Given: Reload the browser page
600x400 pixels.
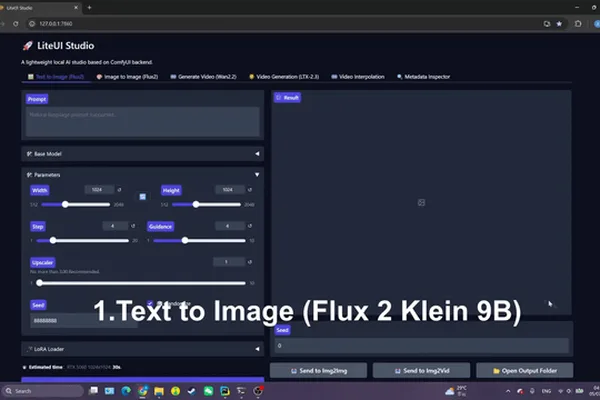Looking at the screenshot, I should pyautogui.click(x=16, y=24).
